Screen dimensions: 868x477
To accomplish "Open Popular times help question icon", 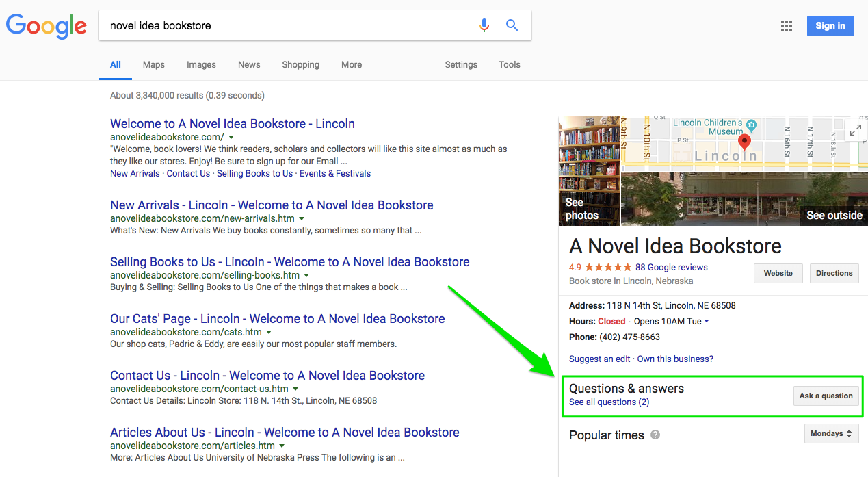I will click(x=655, y=435).
